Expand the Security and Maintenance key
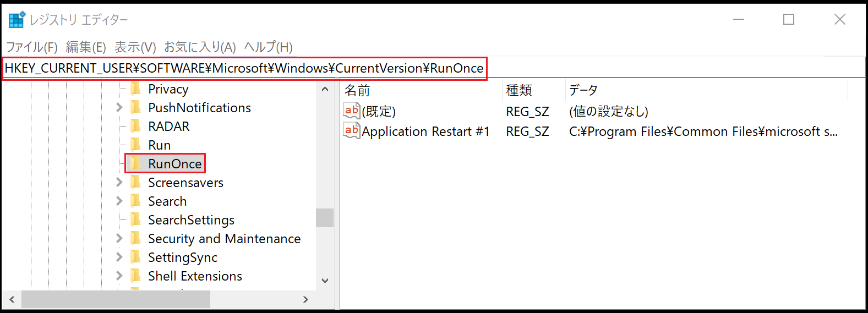 [x=119, y=238]
